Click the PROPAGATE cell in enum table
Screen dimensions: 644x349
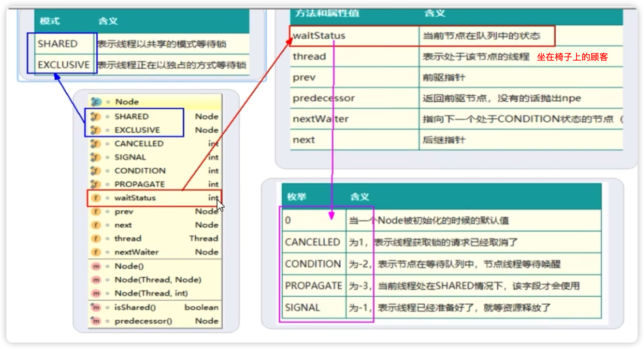coord(314,285)
